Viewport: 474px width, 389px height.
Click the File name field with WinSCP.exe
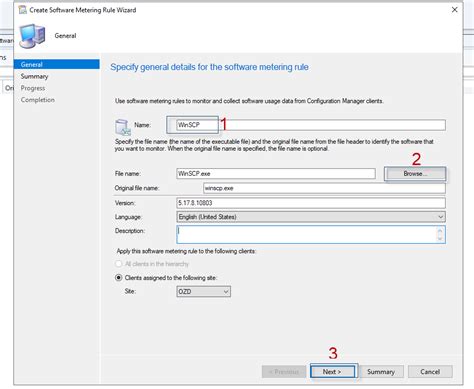click(276, 173)
